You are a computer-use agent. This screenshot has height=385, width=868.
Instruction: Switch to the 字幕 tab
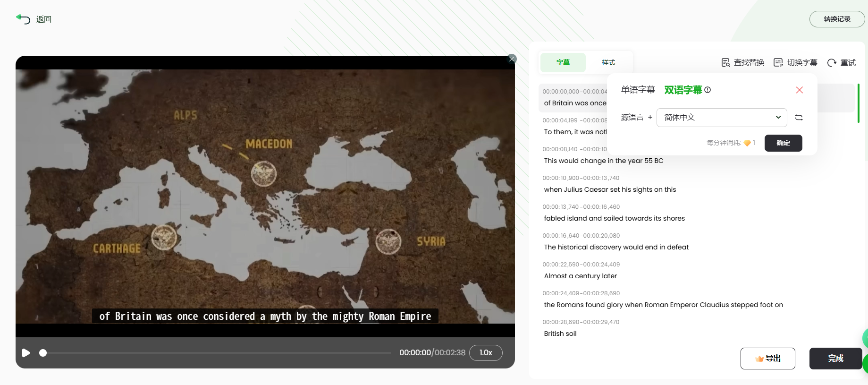pos(563,62)
